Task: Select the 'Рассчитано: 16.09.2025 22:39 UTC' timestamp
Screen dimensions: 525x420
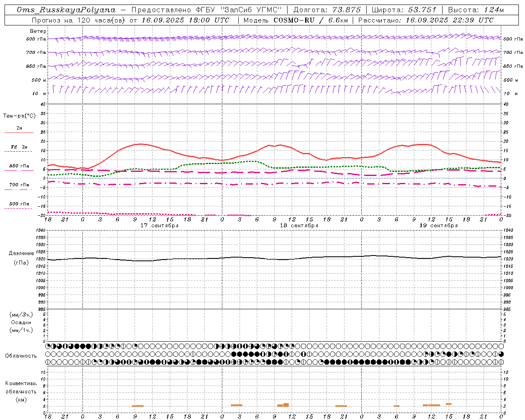Action: click(x=426, y=20)
